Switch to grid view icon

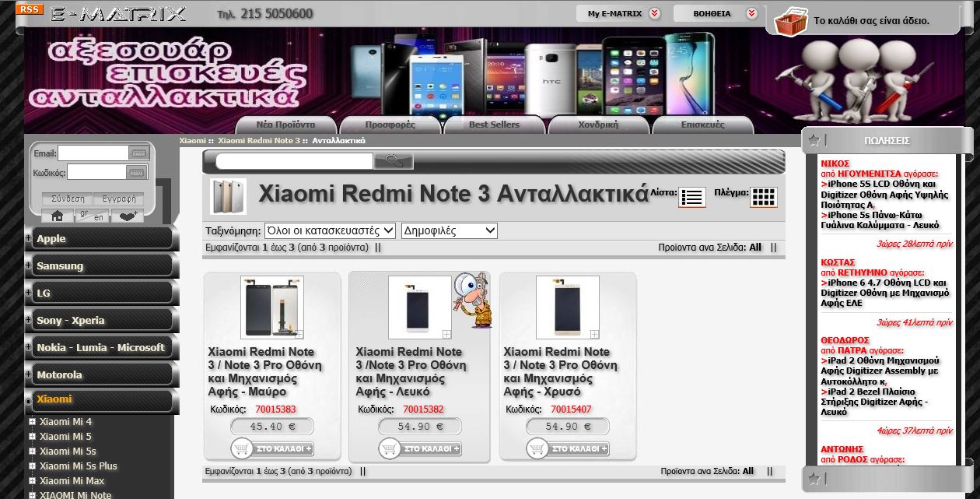point(764,197)
